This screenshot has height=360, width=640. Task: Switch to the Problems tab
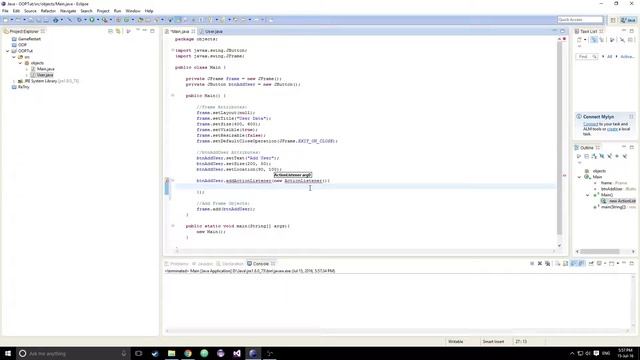(x=176, y=264)
